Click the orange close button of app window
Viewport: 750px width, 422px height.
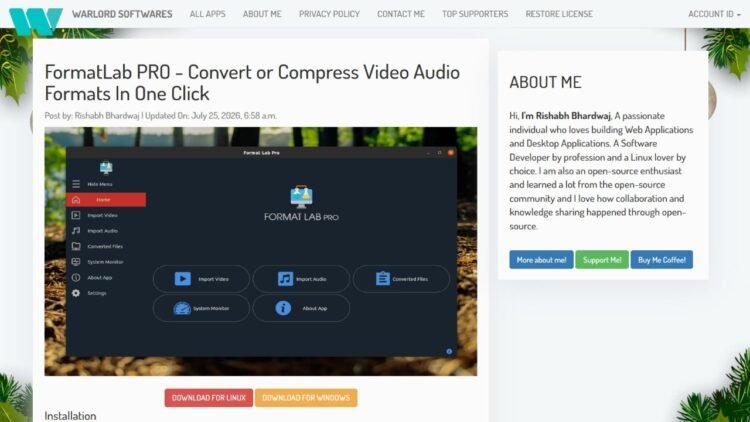tap(451, 153)
